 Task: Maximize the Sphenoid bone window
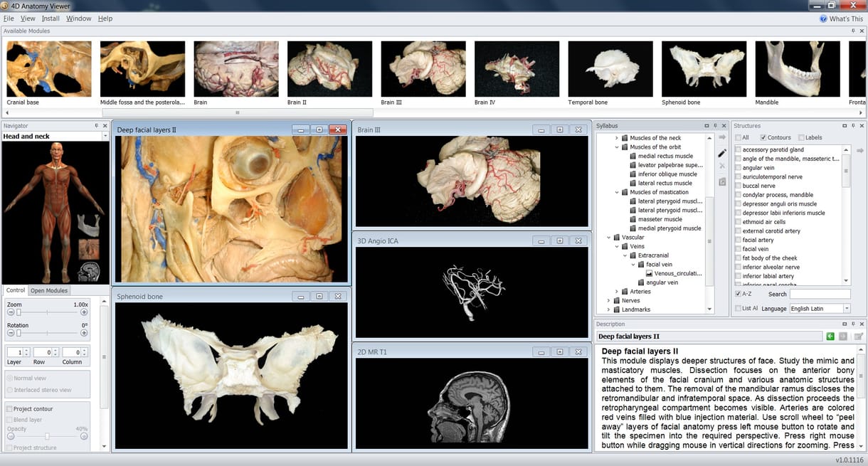pos(319,296)
